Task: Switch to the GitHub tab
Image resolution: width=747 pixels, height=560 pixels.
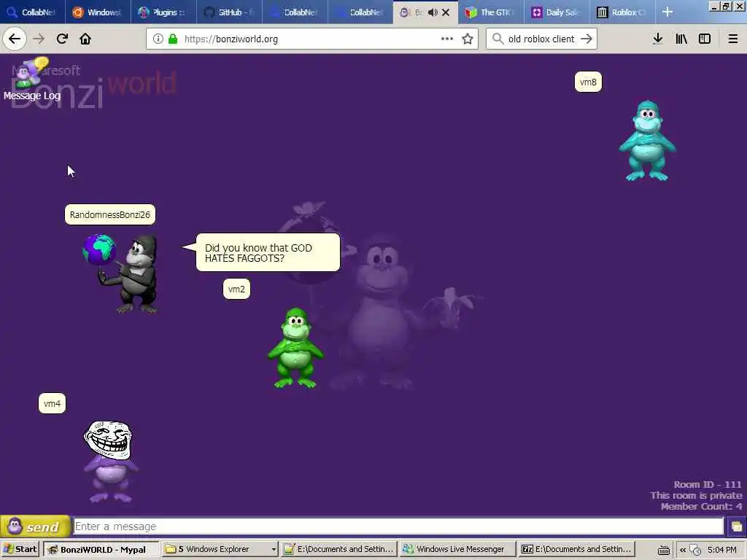Action: point(229,12)
